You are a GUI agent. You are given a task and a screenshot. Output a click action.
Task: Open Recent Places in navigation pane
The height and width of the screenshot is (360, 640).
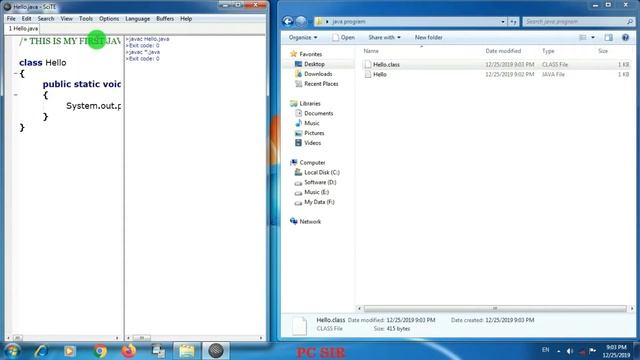tap(316, 84)
